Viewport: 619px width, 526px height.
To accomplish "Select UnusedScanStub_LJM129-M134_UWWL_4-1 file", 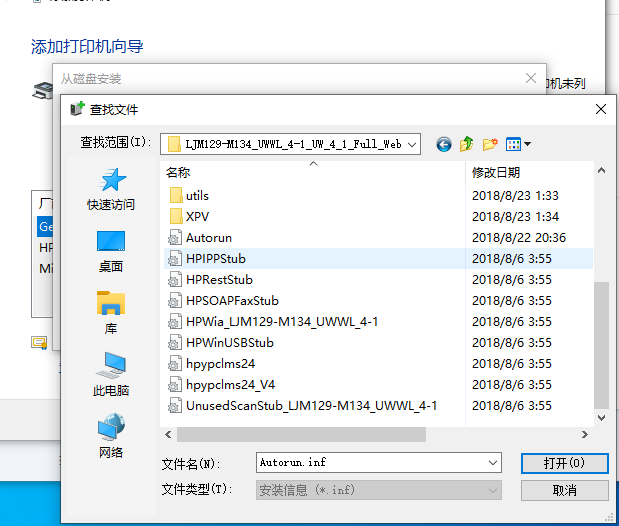I will (x=311, y=406).
